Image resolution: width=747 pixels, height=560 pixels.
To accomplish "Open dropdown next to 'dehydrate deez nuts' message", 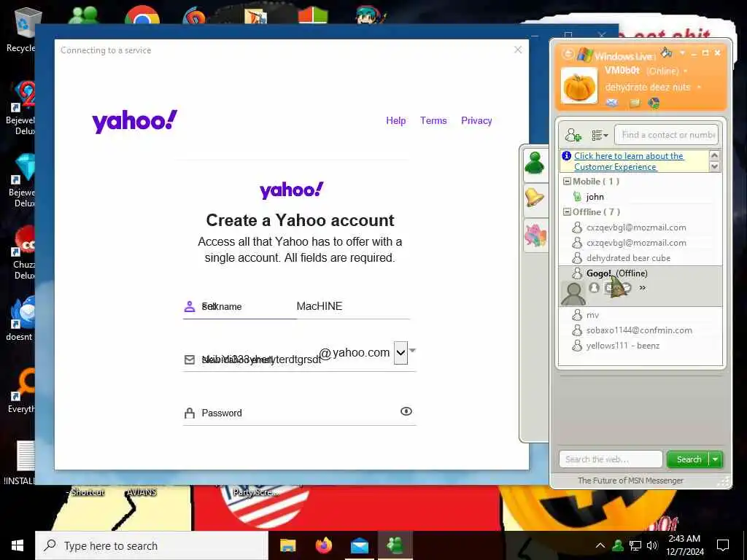I will (699, 87).
